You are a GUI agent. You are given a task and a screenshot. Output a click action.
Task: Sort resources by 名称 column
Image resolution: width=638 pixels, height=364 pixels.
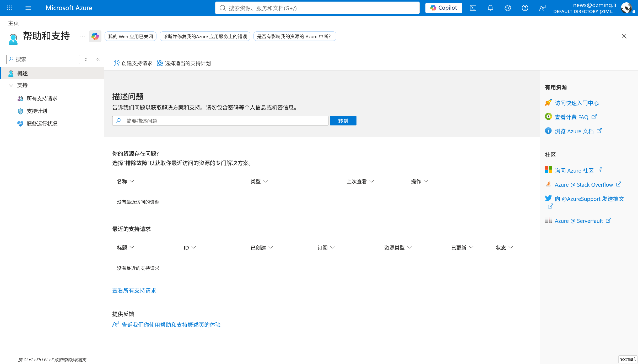(126, 181)
